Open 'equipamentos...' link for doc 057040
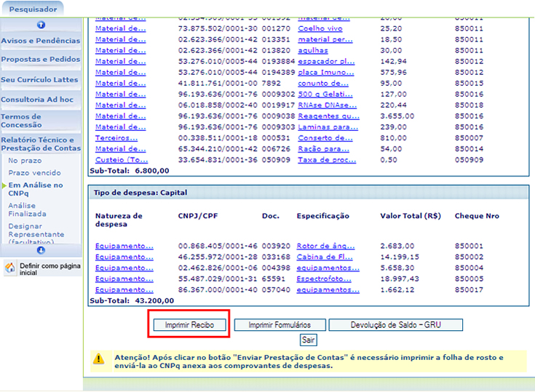This screenshot has height=392, width=535. (x=328, y=289)
